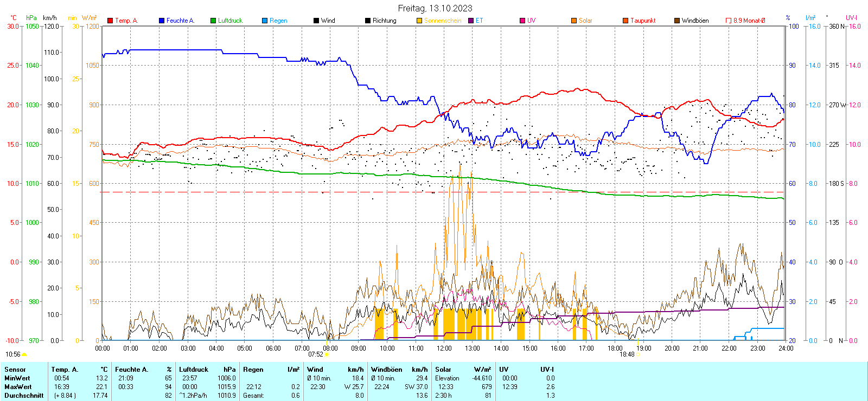Click the blue Feuchte A. legend square

[x=162, y=21]
